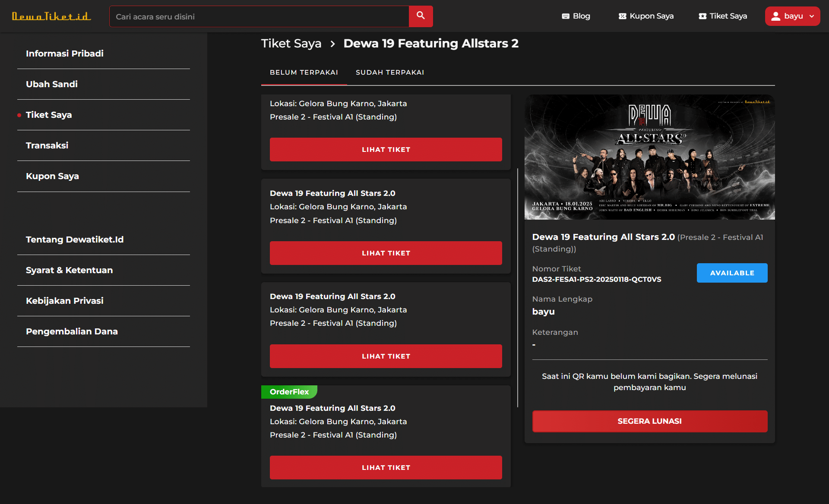Screen dimensions: 829x504
Task: Click the 'Keterangan' label
Action: pos(555,332)
